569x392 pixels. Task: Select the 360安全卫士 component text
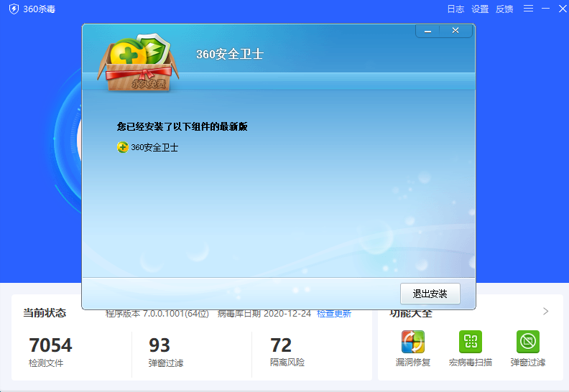154,148
